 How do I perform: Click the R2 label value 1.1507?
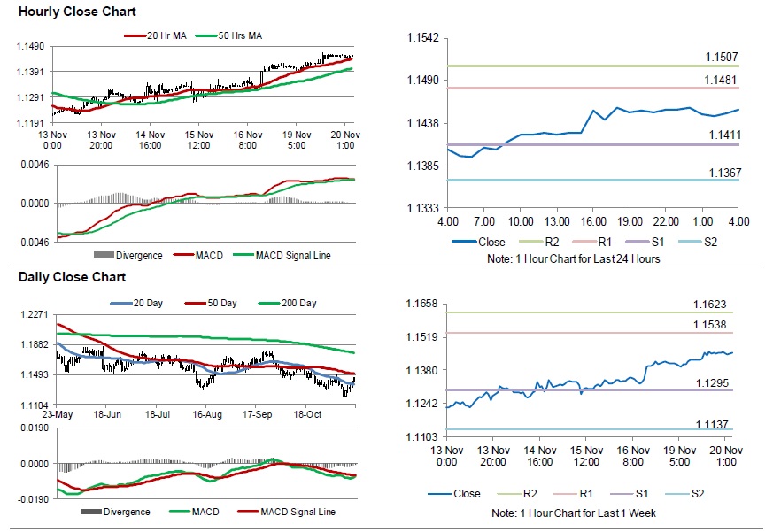pos(722,57)
